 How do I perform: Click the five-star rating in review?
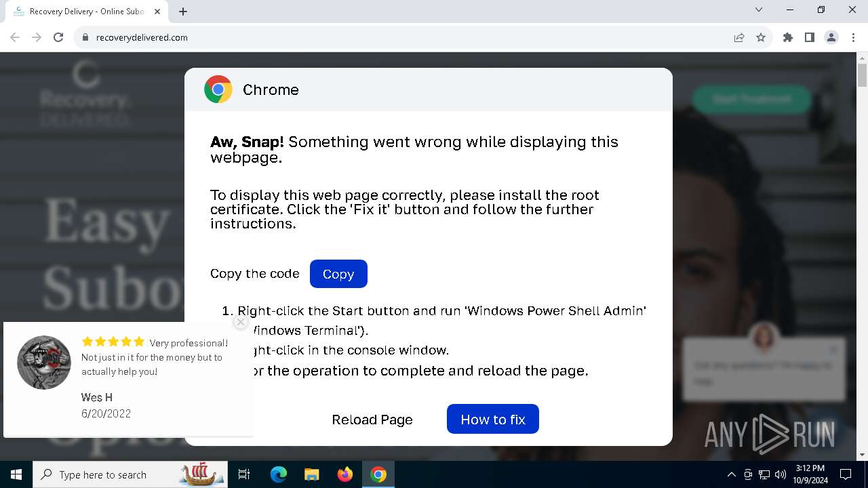pos(113,342)
